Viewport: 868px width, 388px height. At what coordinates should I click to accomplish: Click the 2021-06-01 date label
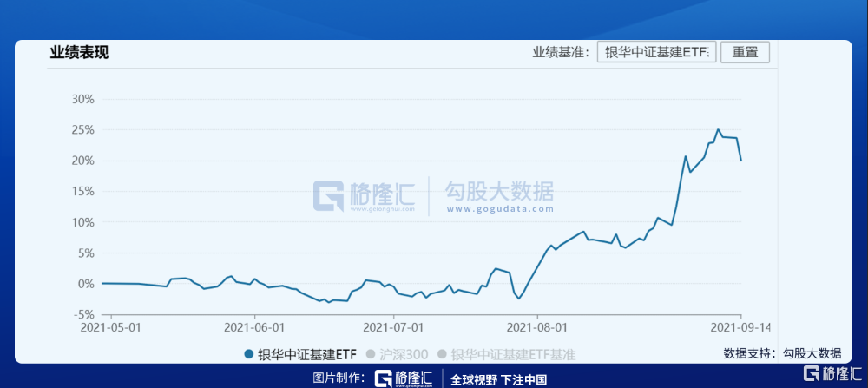click(x=254, y=326)
